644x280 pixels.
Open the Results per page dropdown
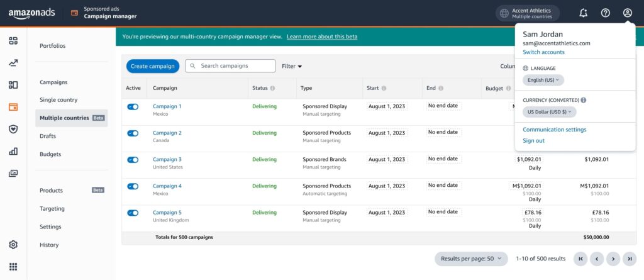471,259
